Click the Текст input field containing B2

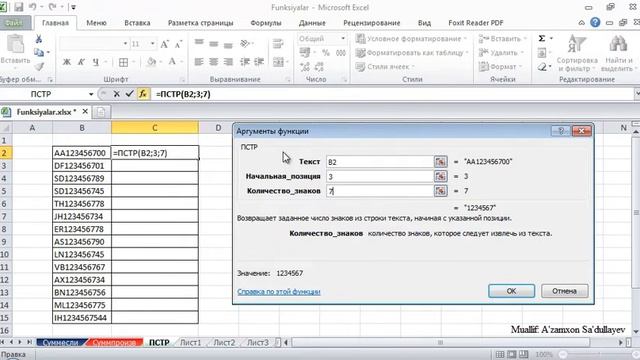[x=380, y=162]
